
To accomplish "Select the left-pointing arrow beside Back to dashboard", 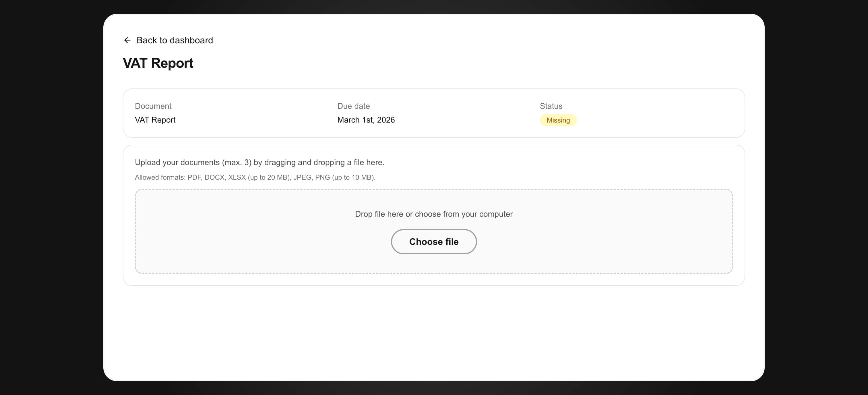I will click(x=127, y=40).
